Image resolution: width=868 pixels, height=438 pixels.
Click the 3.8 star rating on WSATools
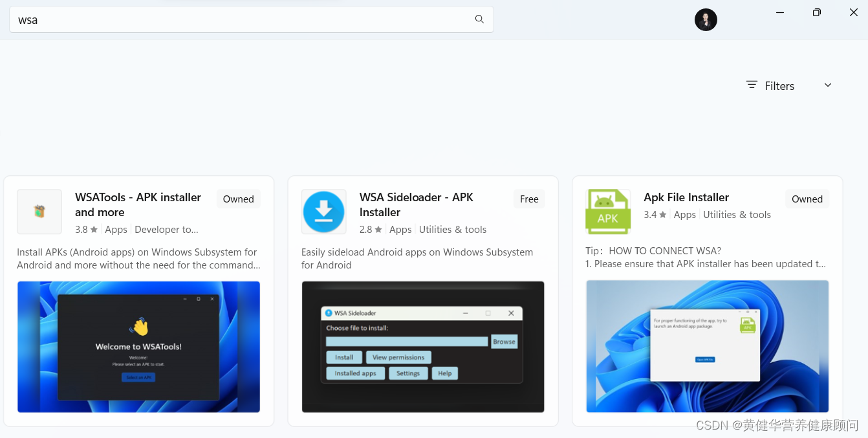[x=86, y=230]
